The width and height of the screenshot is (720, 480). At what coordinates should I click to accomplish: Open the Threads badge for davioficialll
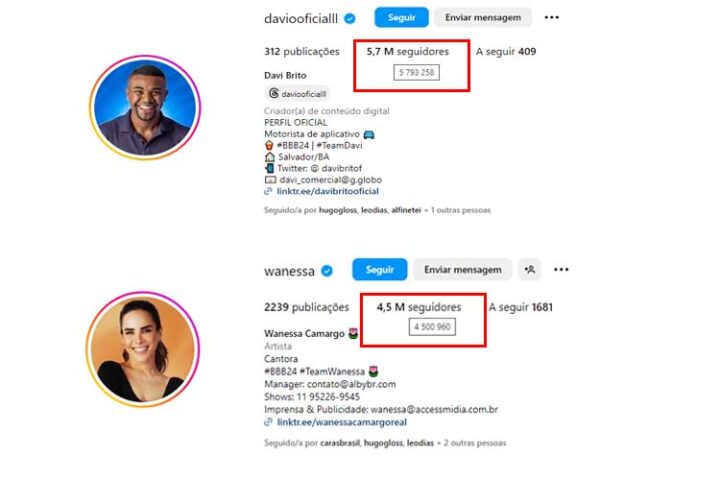pyautogui.click(x=298, y=94)
